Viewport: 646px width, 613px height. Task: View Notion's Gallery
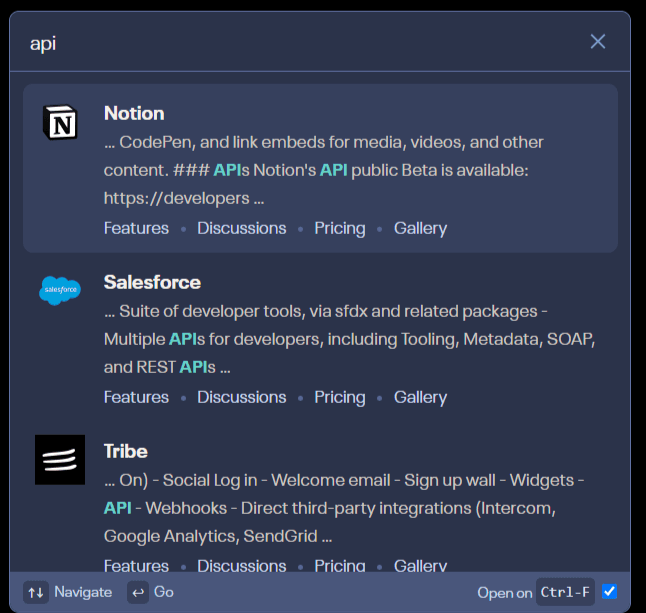click(420, 228)
